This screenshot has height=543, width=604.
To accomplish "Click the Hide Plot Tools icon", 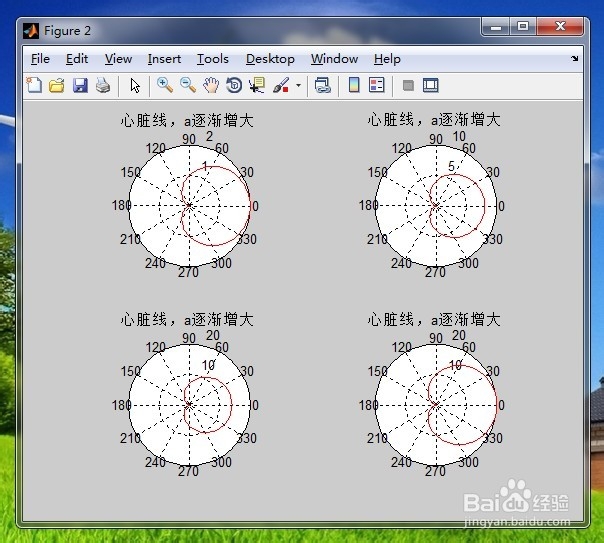I will pyautogui.click(x=408, y=85).
